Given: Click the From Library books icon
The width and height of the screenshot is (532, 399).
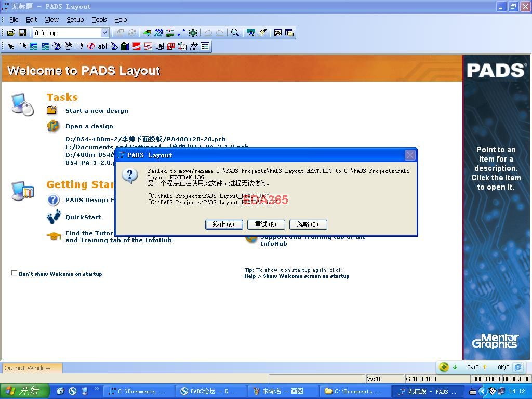Looking at the screenshot, I should (x=125, y=46).
